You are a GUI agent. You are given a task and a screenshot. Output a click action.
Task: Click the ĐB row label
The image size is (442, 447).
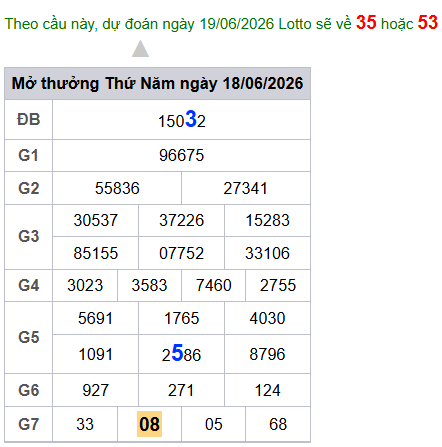coord(29,120)
